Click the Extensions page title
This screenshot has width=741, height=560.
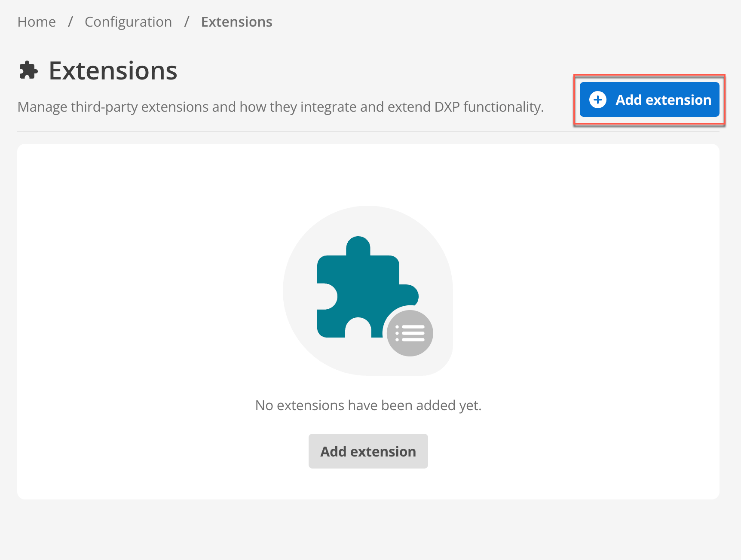point(113,70)
